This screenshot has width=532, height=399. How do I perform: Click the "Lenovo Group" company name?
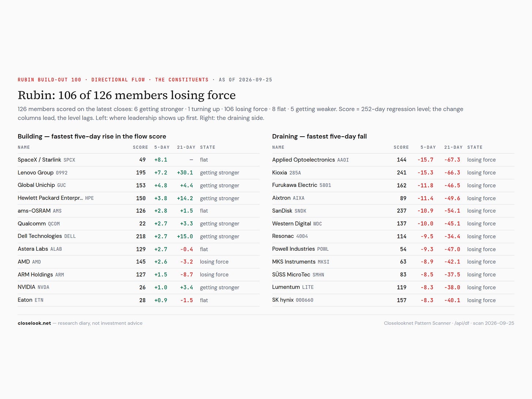[35, 172]
